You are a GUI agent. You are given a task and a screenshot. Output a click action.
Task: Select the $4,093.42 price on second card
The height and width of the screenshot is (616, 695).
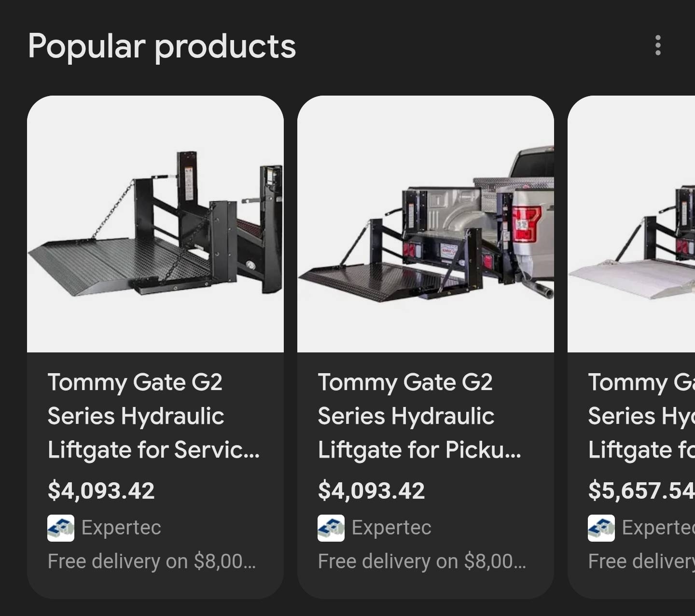372,490
